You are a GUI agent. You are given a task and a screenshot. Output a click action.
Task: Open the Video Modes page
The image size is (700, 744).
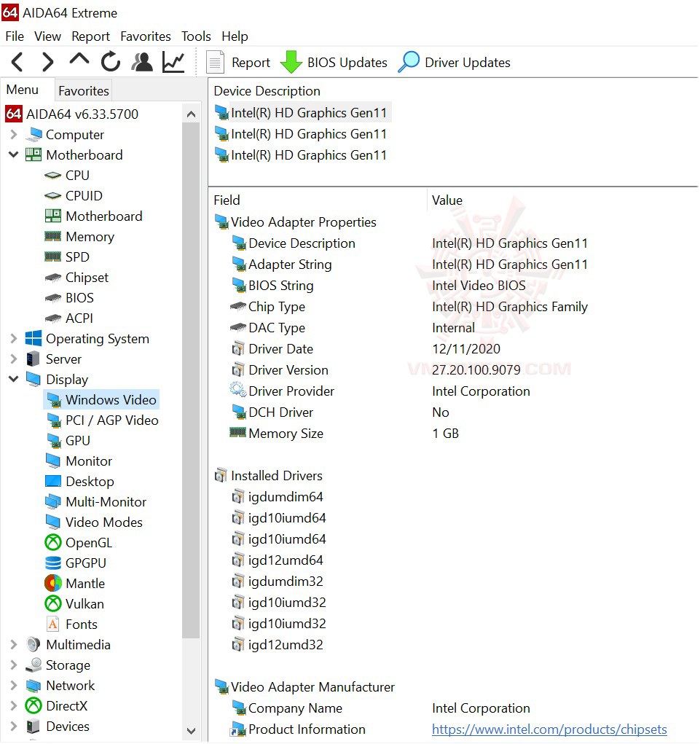pos(93,522)
